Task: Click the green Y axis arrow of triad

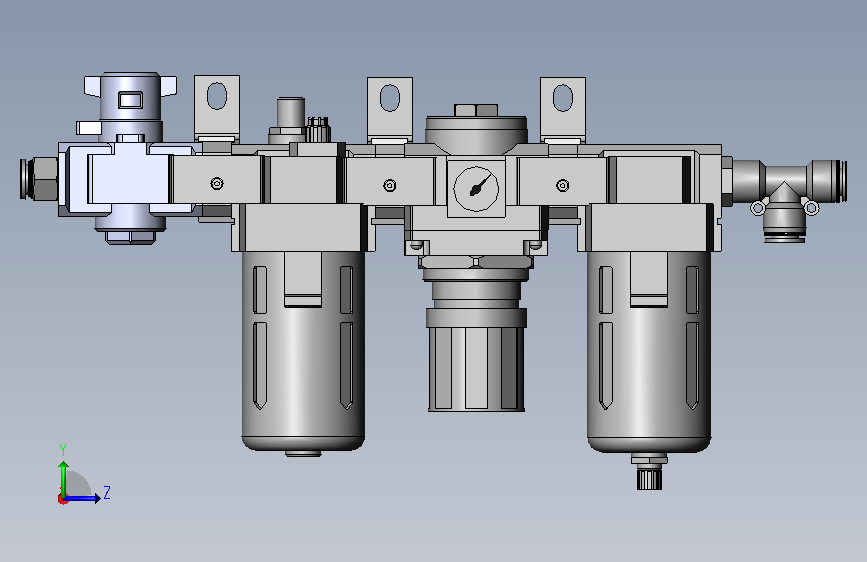Action: pos(64,479)
